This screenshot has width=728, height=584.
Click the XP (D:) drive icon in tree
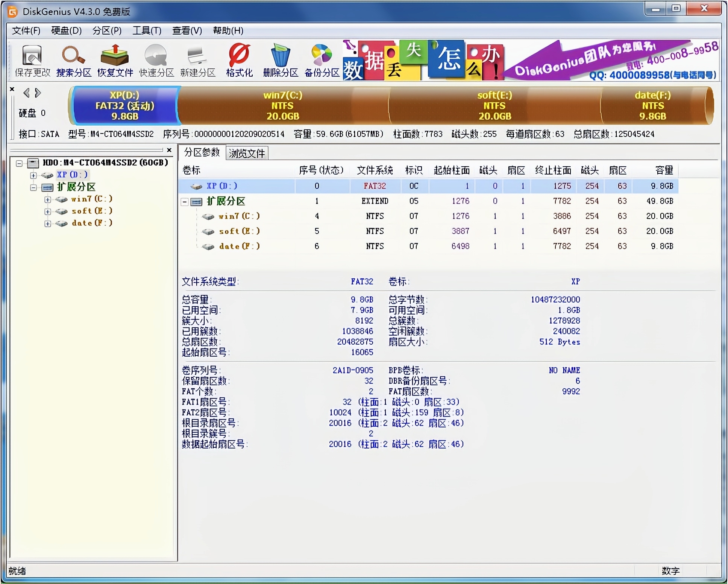(x=47, y=175)
